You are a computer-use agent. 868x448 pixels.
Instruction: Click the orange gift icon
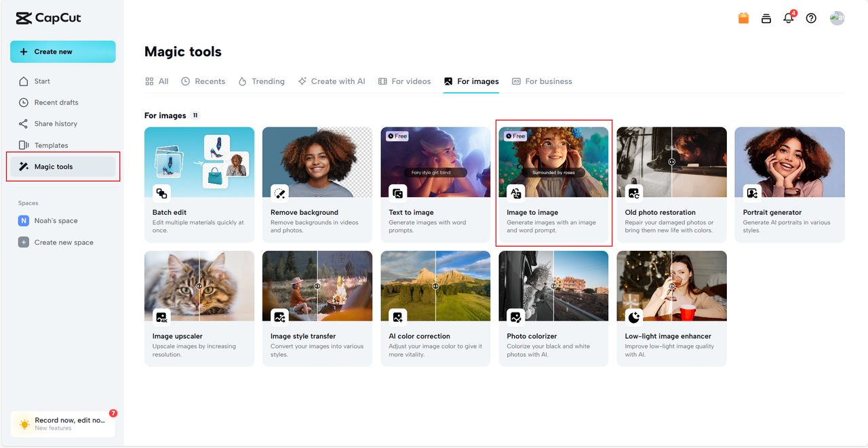pos(744,18)
